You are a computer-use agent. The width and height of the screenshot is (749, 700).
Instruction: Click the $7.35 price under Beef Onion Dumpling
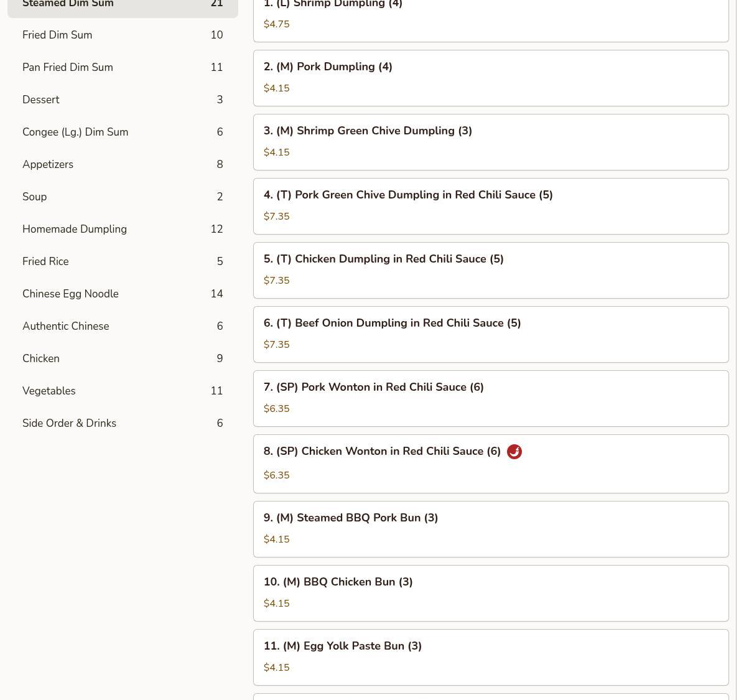point(277,345)
